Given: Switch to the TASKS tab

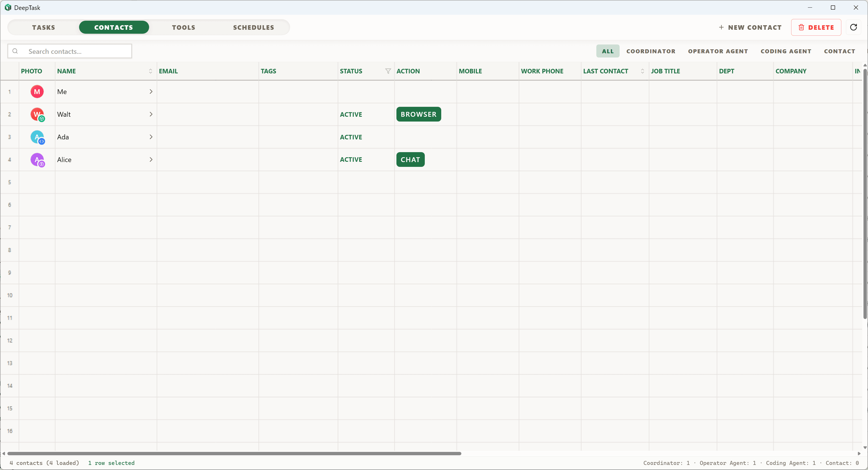Looking at the screenshot, I should [x=43, y=27].
